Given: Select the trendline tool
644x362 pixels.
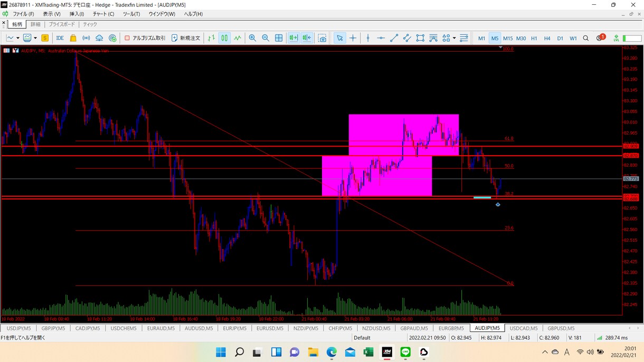Looking at the screenshot, I should (394, 38).
